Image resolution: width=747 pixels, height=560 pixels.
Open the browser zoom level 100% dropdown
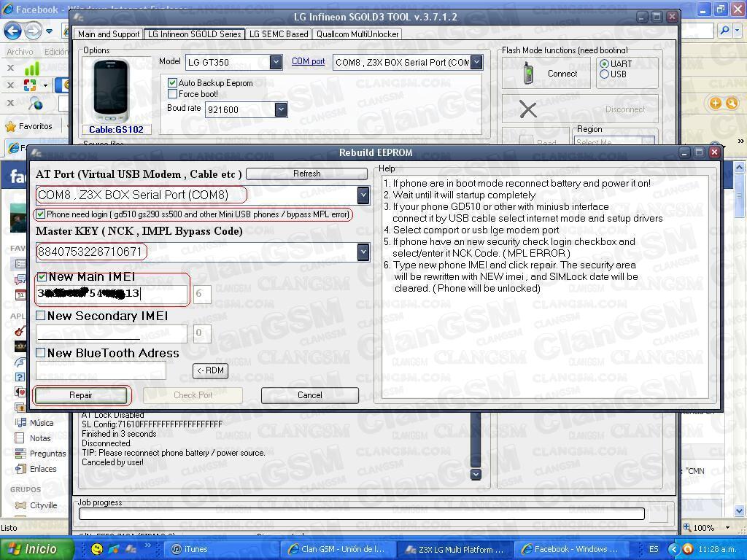[x=727, y=528]
